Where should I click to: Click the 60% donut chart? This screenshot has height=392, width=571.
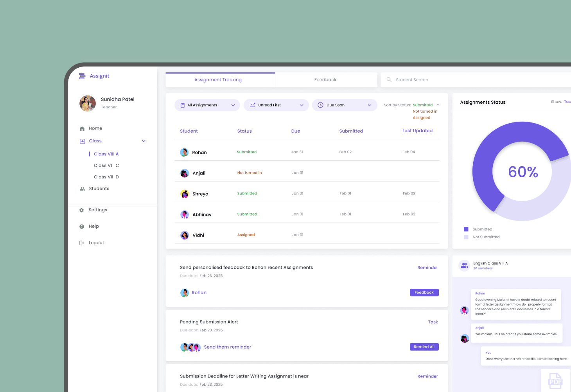coord(522,171)
